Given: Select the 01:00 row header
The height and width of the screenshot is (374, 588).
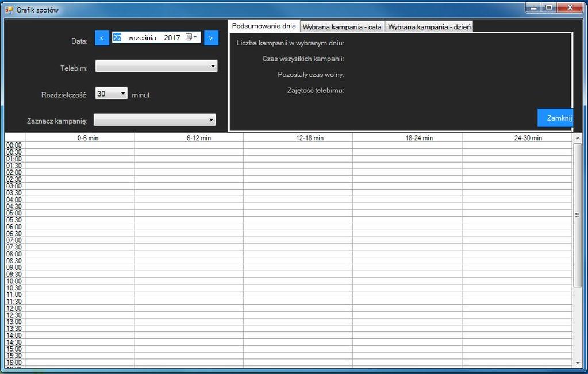Looking at the screenshot, I should click(x=15, y=159).
